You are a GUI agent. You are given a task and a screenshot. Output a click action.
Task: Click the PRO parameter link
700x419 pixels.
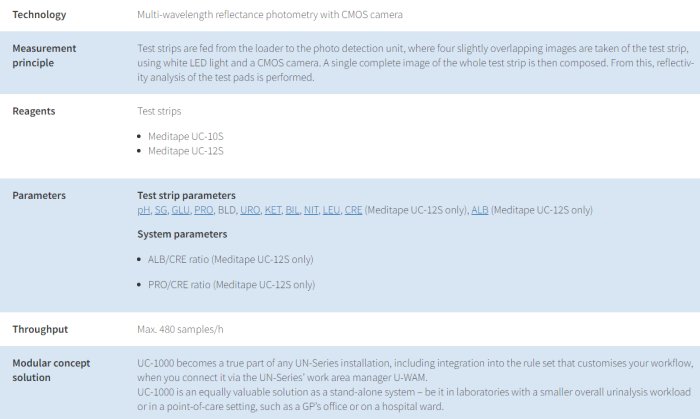point(204,210)
